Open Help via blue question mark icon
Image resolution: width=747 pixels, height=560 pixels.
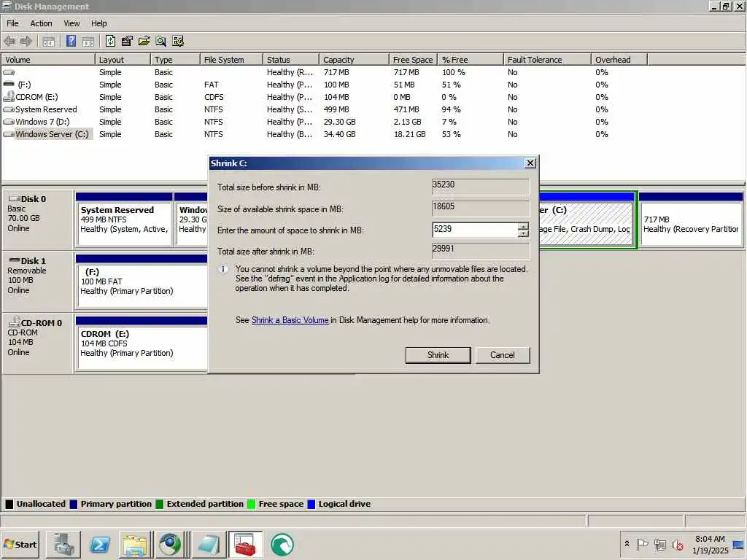[x=71, y=42]
